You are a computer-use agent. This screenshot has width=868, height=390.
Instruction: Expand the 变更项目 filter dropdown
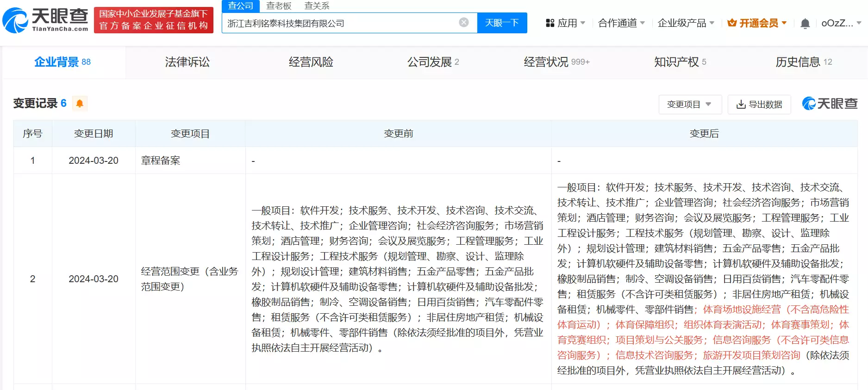690,105
